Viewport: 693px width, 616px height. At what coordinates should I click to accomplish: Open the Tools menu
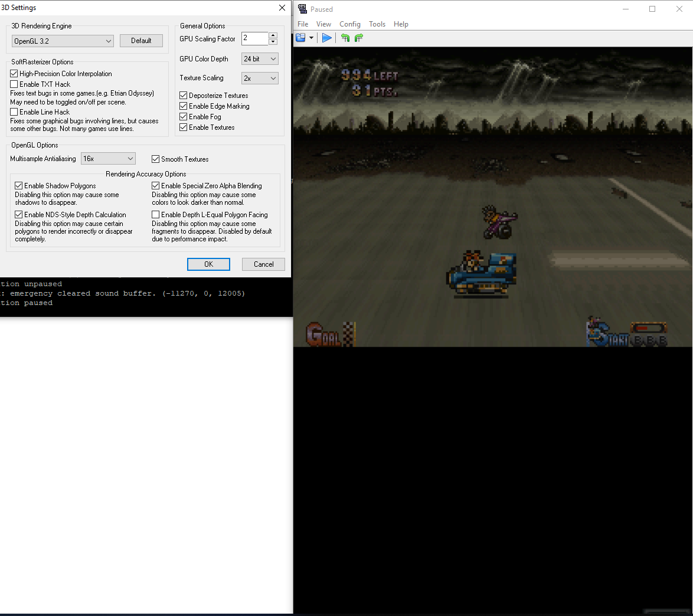377,24
